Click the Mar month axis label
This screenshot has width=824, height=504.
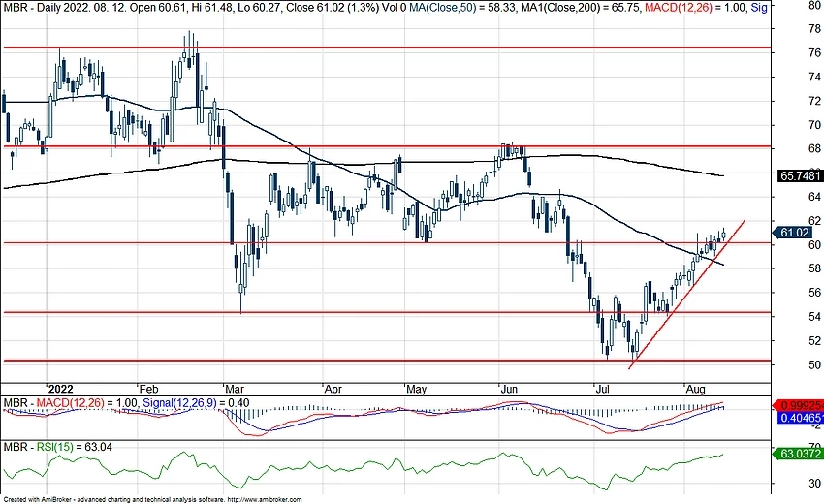[235, 389]
